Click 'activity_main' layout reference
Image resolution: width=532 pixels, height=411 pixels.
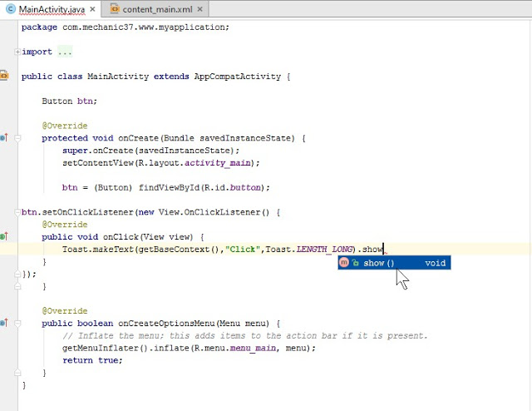click(x=218, y=163)
